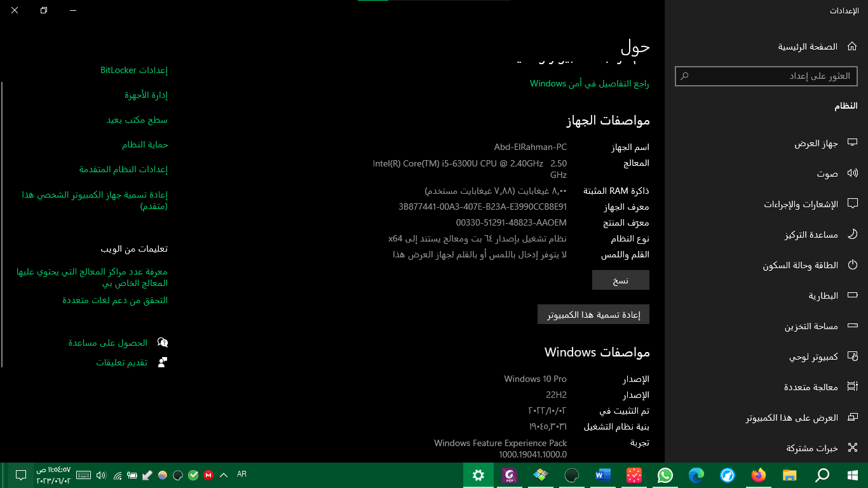The image size is (868, 488).
Task: Click the product ID 00330-51291-48823-AAOEM
Action: pos(512,222)
